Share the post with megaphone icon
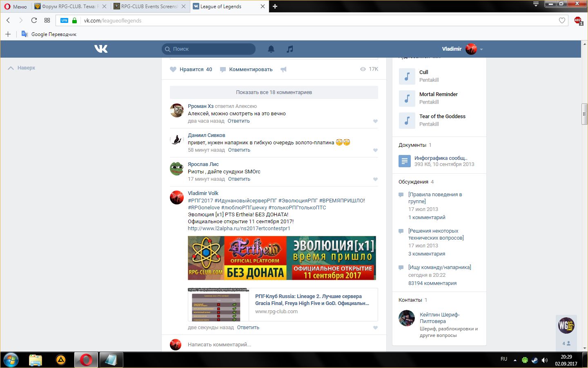Image resolution: width=588 pixels, height=368 pixels. coord(283,70)
